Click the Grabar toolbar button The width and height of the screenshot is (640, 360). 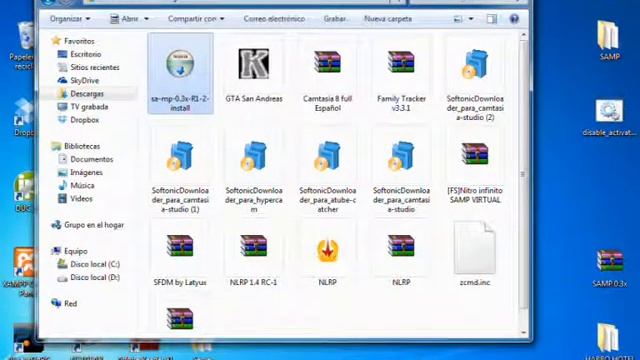coord(335,19)
